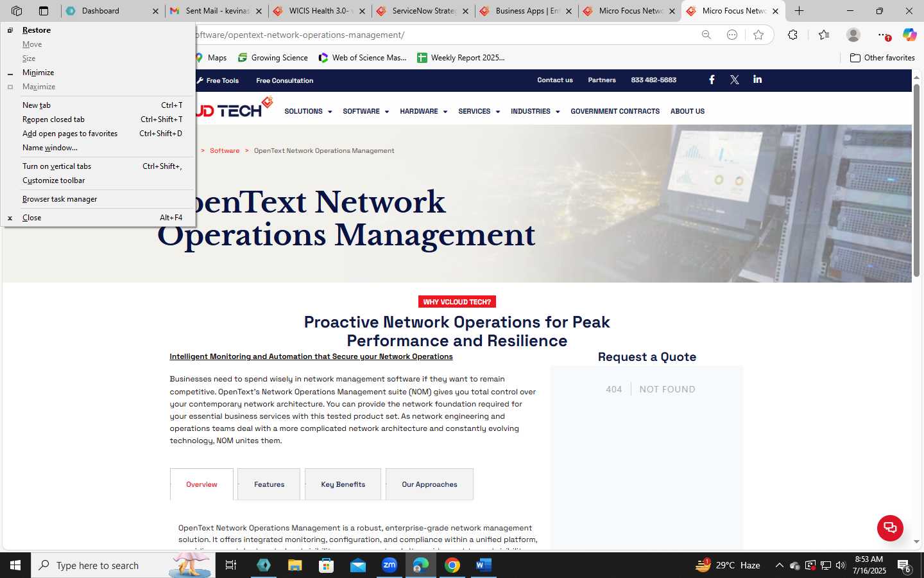
Task: Close the Business Apps tab
Action: [x=569, y=11]
